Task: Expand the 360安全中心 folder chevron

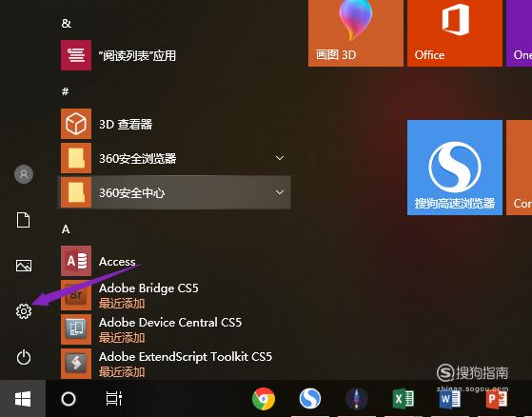Action: click(x=280, y=192)
